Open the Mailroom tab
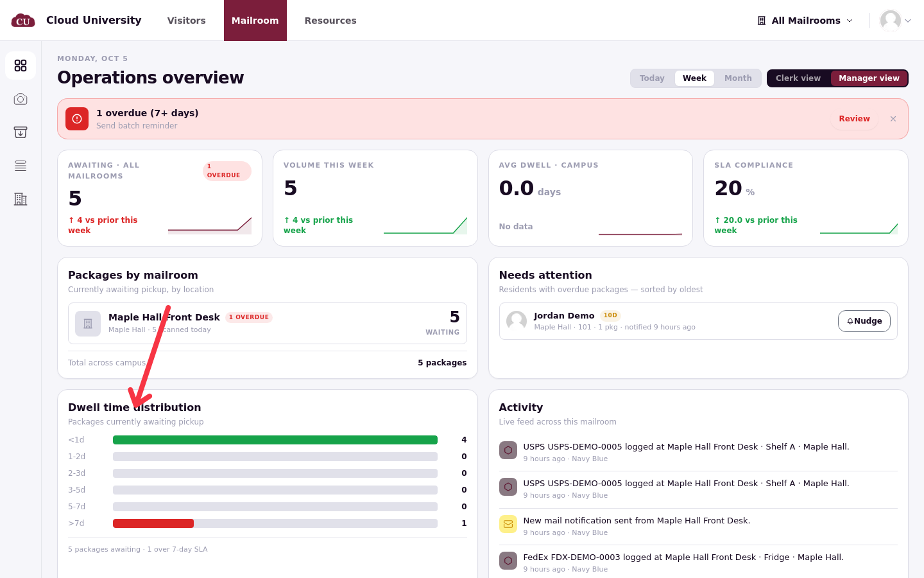The width and height of the screenshot is (924, 578). [x=255, y=21]
